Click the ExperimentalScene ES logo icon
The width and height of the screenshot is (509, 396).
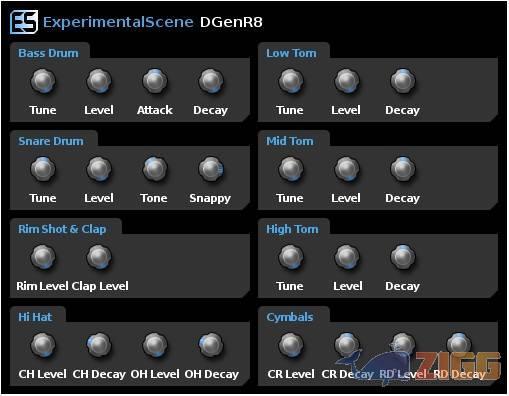pos(24,22)
